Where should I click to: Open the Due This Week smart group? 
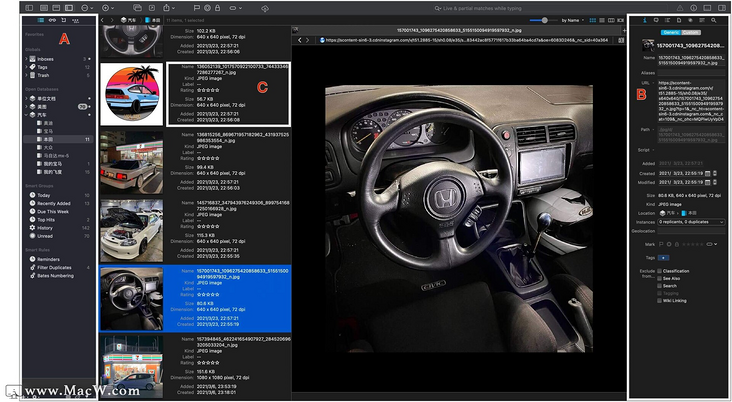click(x=58, y=212)
